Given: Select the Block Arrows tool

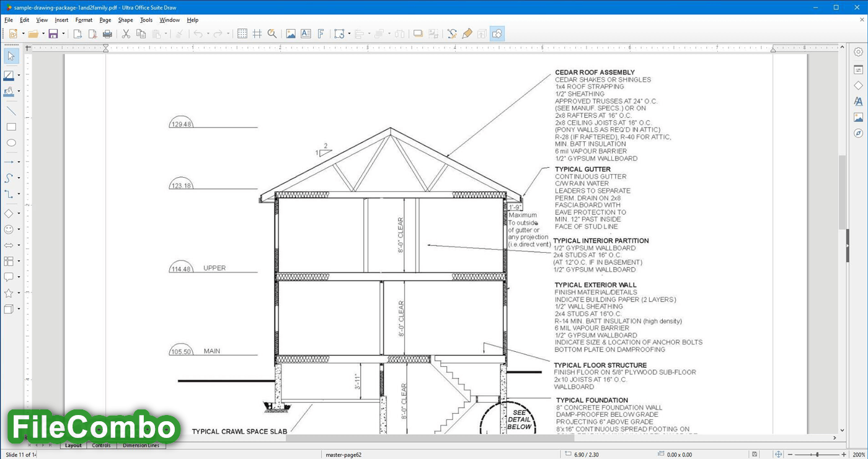Looking at the screenshot, I should click(9, 245).
